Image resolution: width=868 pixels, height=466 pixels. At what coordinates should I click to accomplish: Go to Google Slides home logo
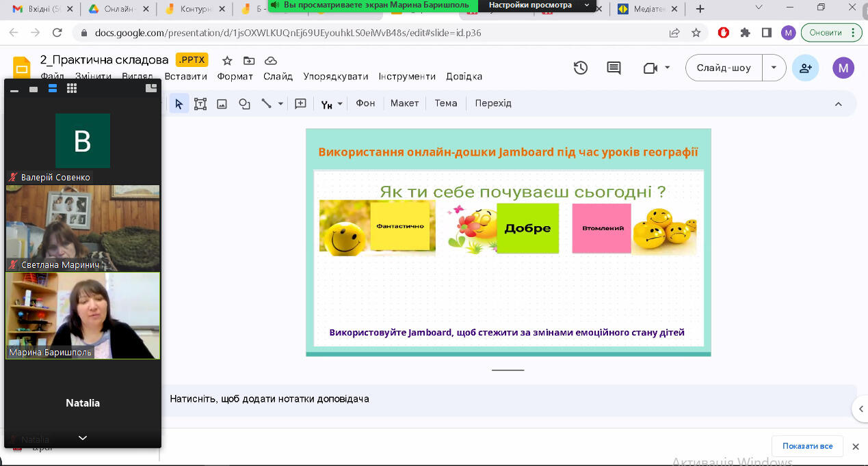pyautogui.click(x=22, y=68)
